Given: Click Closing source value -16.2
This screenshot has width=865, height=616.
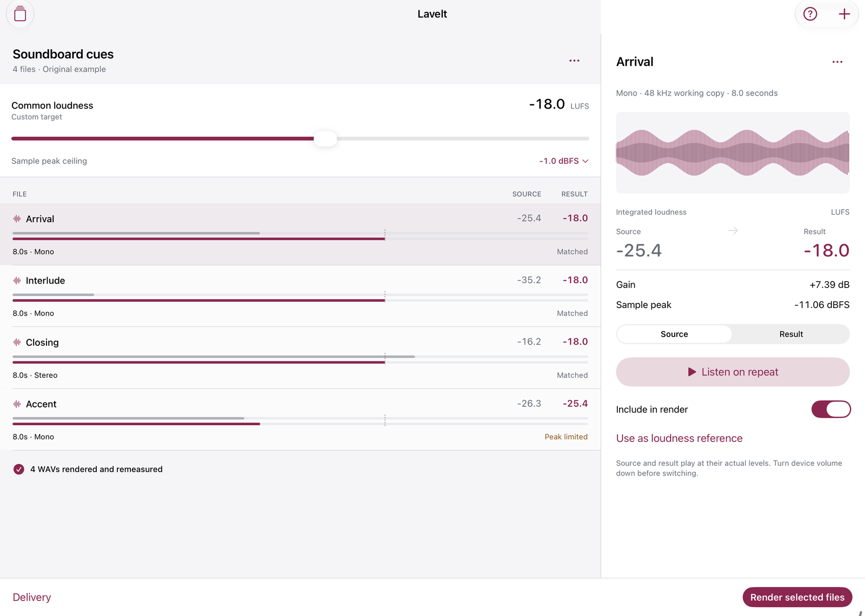Looking at the screenshot, I should pyautogui.click(x=529, y=342).
